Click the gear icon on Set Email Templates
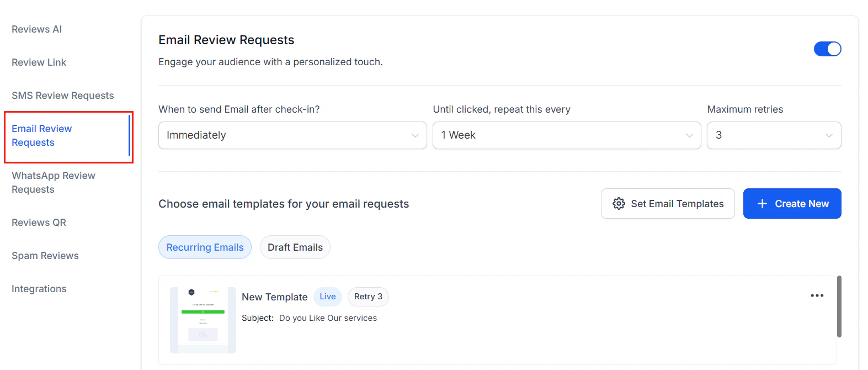Image resolution: width=868 pixels, height=370 pixels. (619, 203)
